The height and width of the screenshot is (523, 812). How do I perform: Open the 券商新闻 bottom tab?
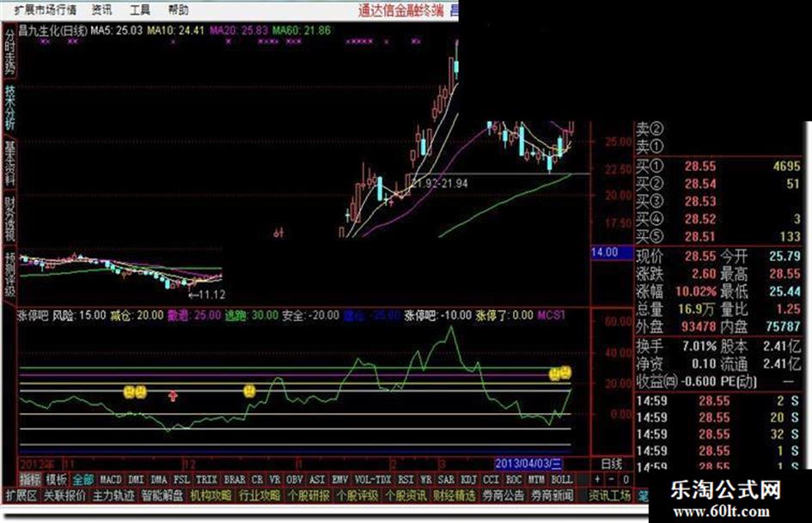point(552,496)
